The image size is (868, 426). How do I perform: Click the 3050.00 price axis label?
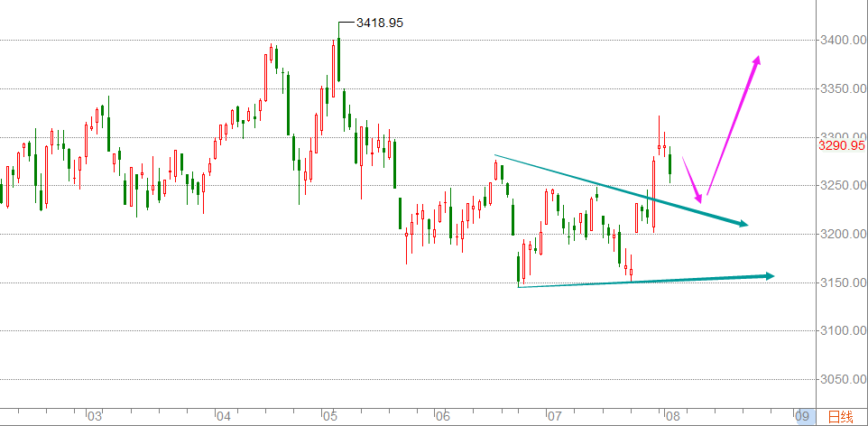tap(842, 379)
